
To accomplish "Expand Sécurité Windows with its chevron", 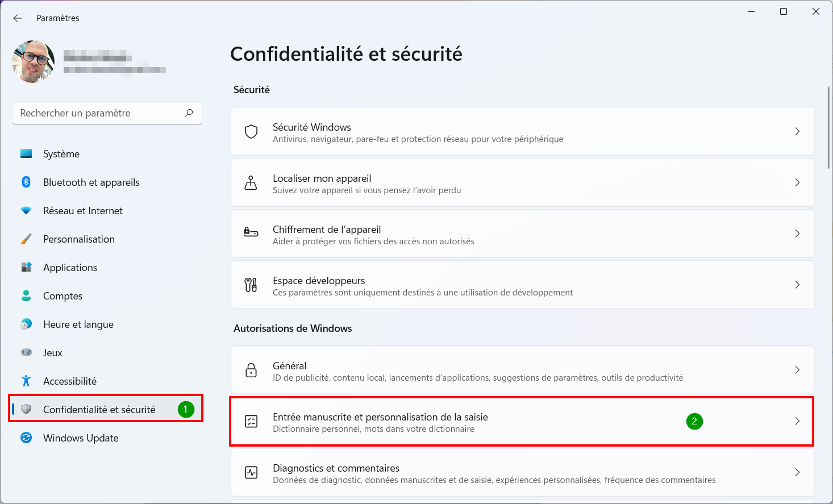I will [797, 131].
